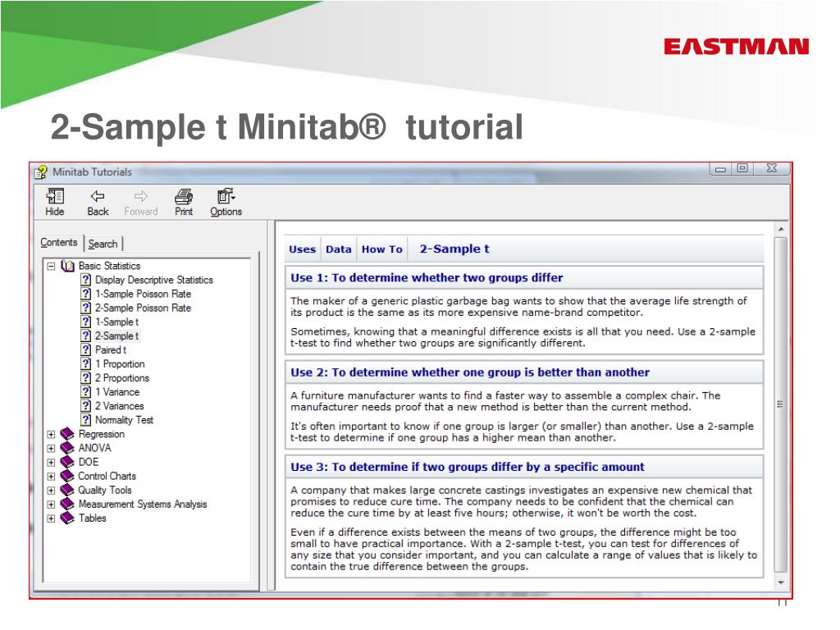Screen dimensions: 840x630
Task: Click the Basic Statistics book label
Action: (x=109, y=266)
